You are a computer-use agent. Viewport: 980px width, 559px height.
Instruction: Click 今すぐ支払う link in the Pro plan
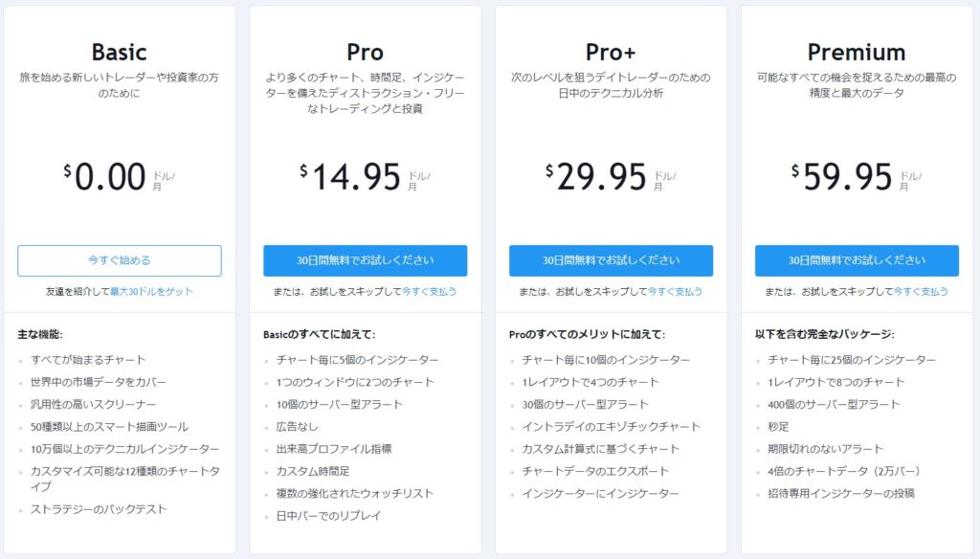coord(429,291)
